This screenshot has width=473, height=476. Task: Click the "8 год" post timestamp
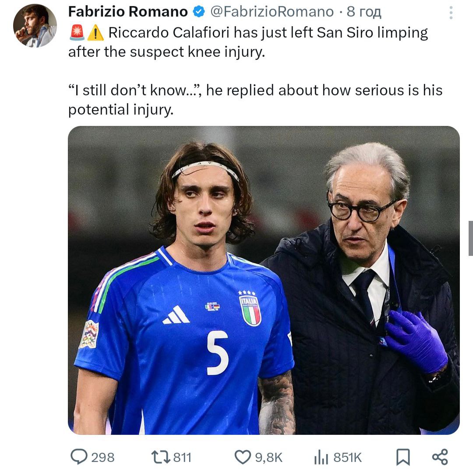pyautogui.click(x=364, y=12)
